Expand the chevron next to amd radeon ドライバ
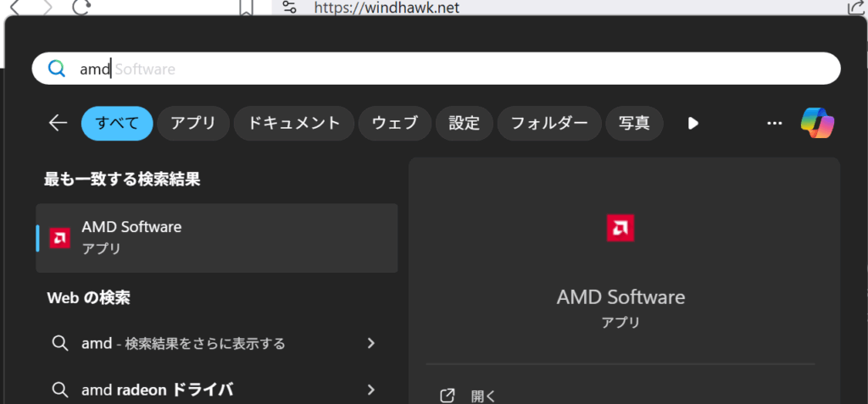The width and height of the screenshot is (868, 404). [371, 390]
